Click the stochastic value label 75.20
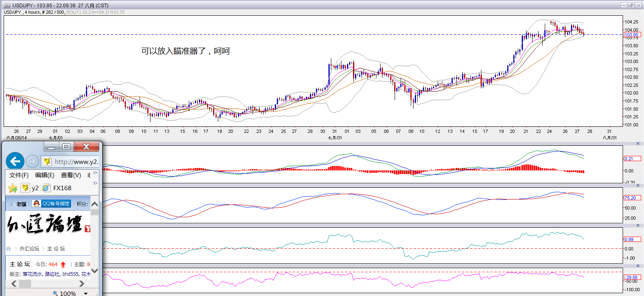The width and height of the screenshot is (644, 296). pyautogui.click(x=632, y=198)
